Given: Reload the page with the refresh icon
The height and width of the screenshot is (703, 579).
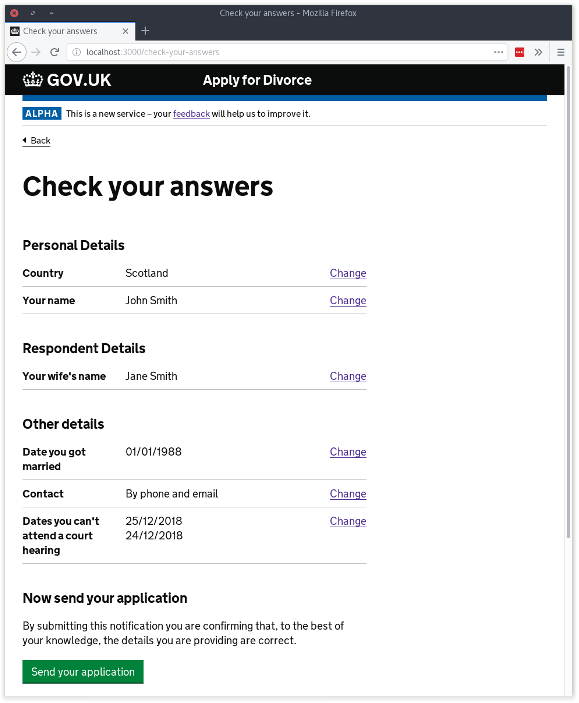Looking at the screenshot, I should point(55,52).
